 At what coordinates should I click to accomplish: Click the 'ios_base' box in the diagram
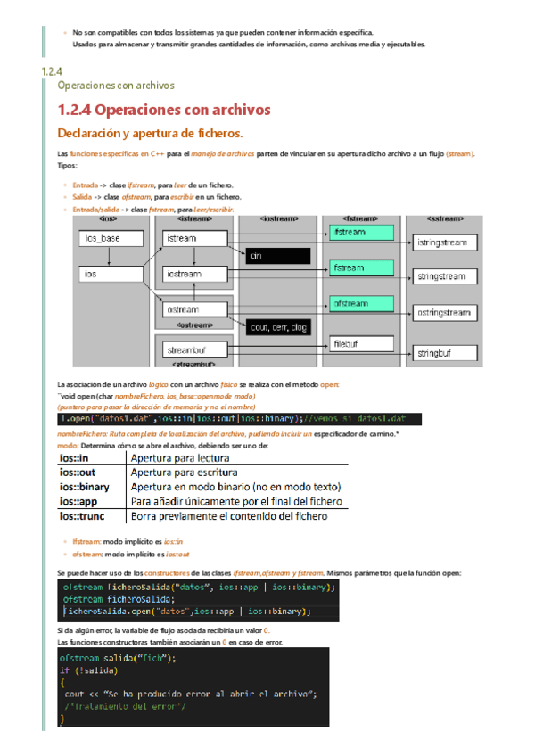111,238
